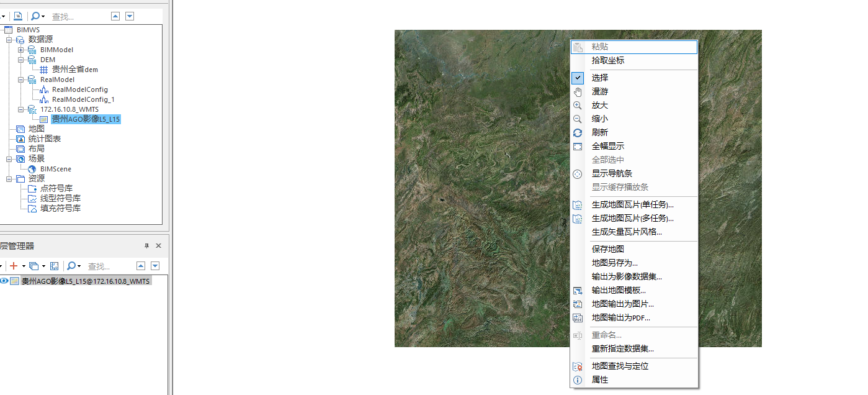The width and height of the screenshot is (868, 395).
Task: Collapse the DEM datasource node
Action: tap(20, 60)
